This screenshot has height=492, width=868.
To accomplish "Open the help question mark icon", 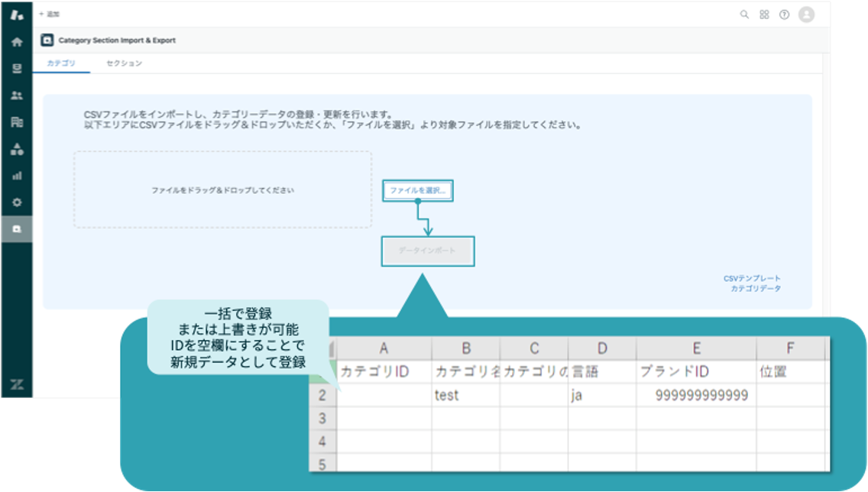I will pyautogui.click(x=784, y=15).
